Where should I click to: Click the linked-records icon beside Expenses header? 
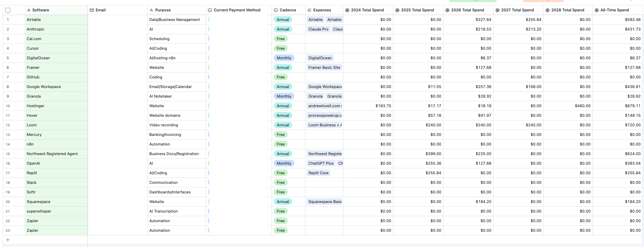coord(309,10)
